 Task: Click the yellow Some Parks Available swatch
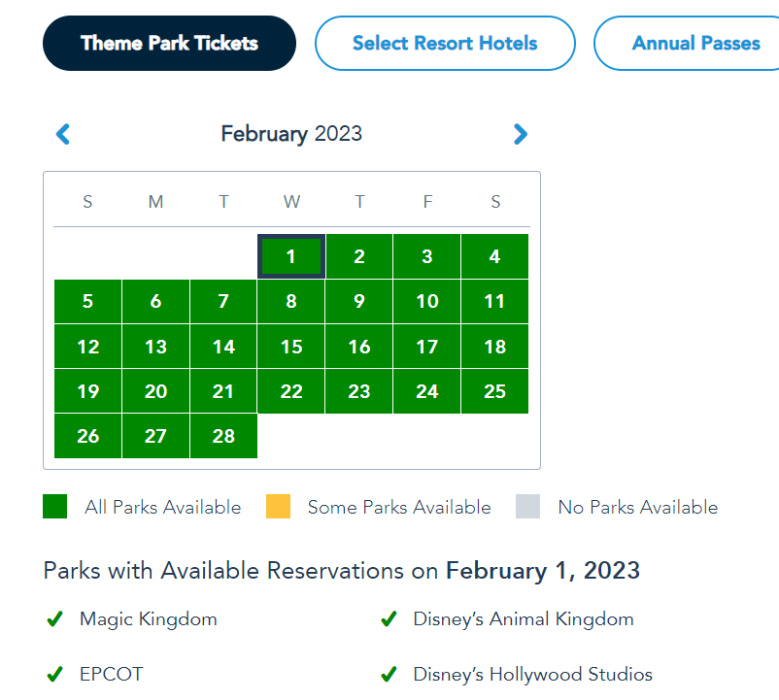pyautogui.click(x=278, y=507)
